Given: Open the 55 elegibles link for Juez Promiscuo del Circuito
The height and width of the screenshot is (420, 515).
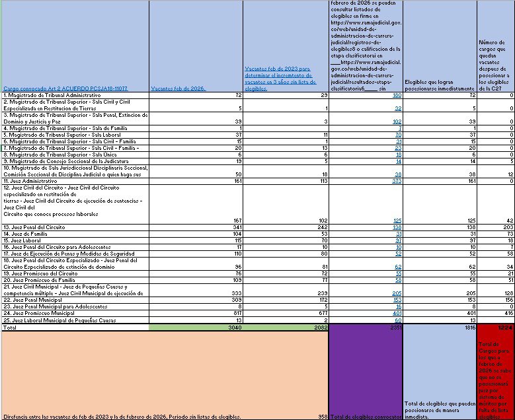Looking at the screenshot, I should point(399,273).
